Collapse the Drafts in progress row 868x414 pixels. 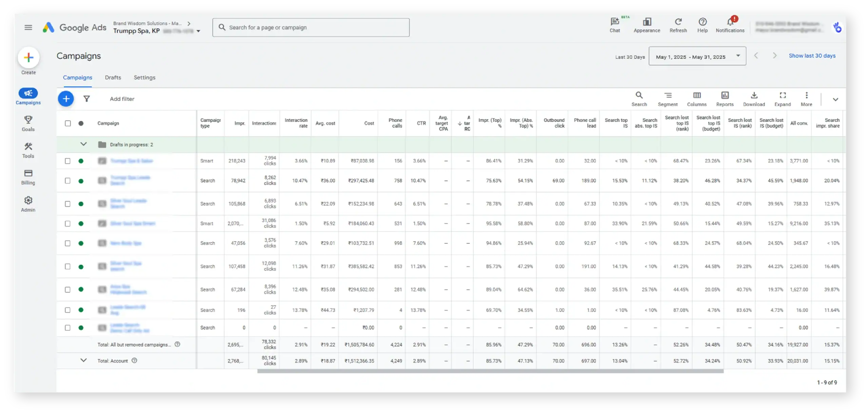pyautogui.click(x=83, y=144)
